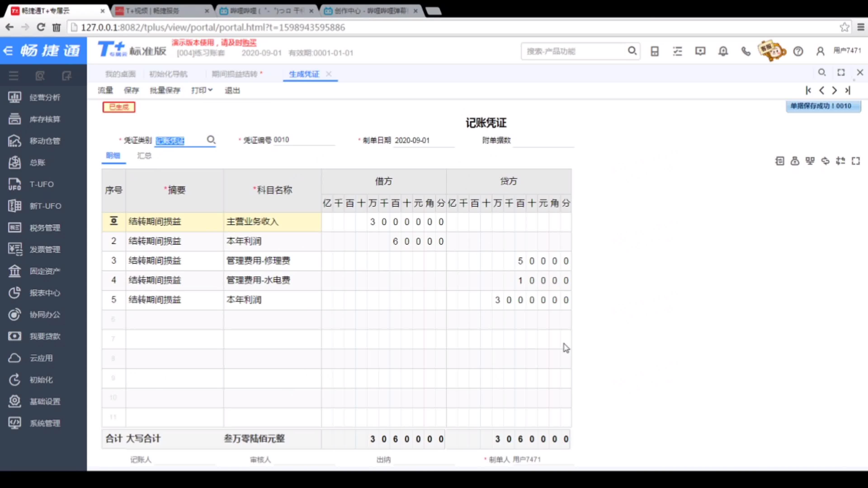This screenshot has width=868, height=488.
Task: Go to the previous voucher
Action: (821, 90)
